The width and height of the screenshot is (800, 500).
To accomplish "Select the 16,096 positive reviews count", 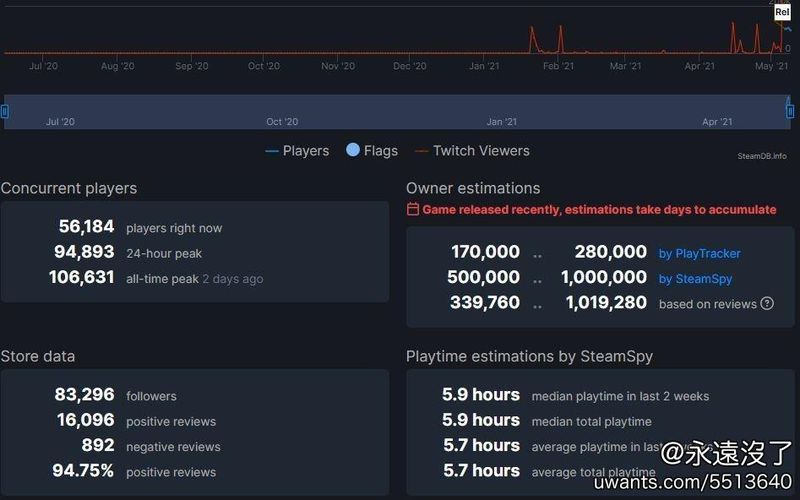I will pyautogui.click(x=86, y=420).
